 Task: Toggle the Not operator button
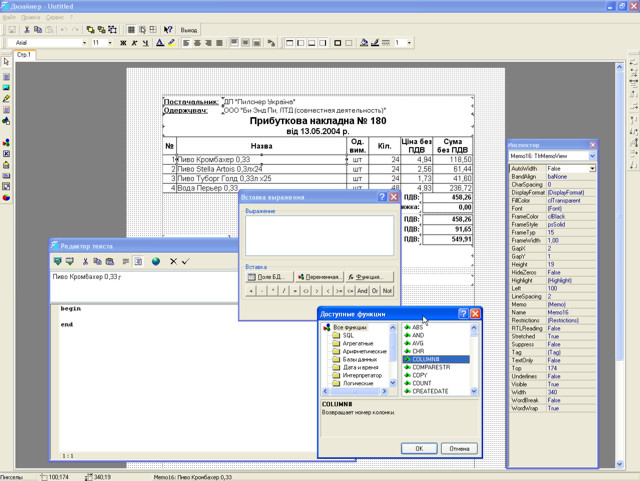[387, 290]
